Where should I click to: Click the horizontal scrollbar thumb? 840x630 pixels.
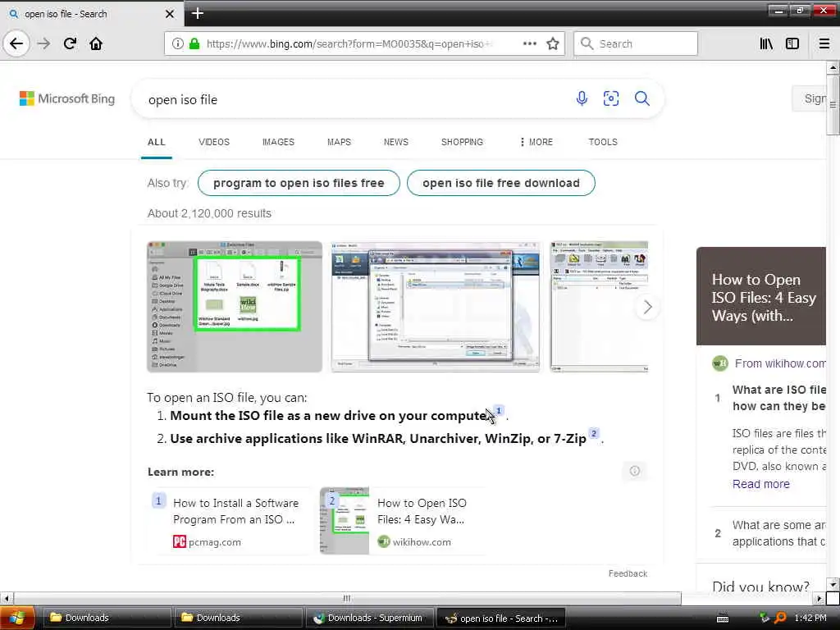pos(347,598)
